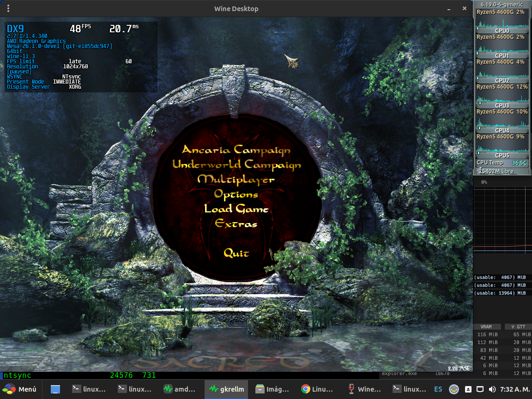Click the 116 MiB VRAM cell
Screen dimensions: 532x399
488,334
